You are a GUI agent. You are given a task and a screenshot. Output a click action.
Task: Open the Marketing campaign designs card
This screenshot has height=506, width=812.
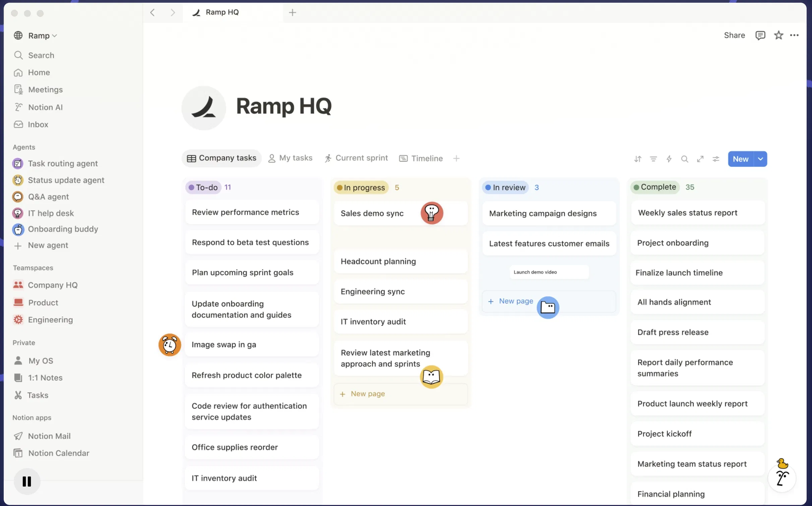point(549,213)
